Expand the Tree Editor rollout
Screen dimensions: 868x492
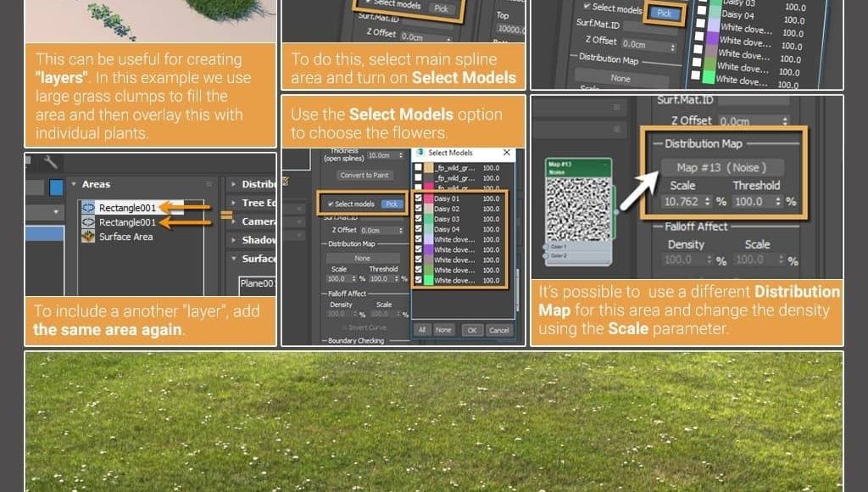233,203
